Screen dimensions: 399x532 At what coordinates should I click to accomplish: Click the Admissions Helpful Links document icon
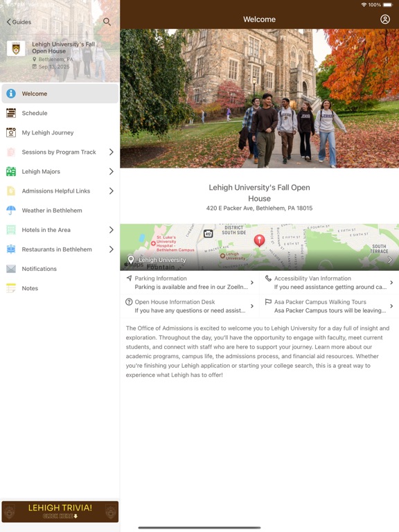[11, 190]
